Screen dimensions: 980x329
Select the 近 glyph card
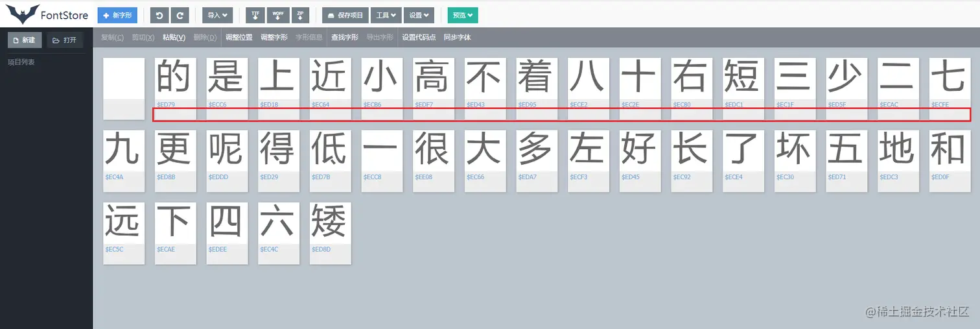coord(331,88)
